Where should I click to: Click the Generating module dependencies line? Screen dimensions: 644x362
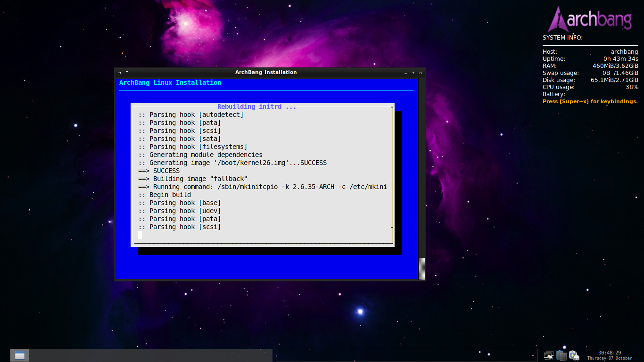(200, 155)
